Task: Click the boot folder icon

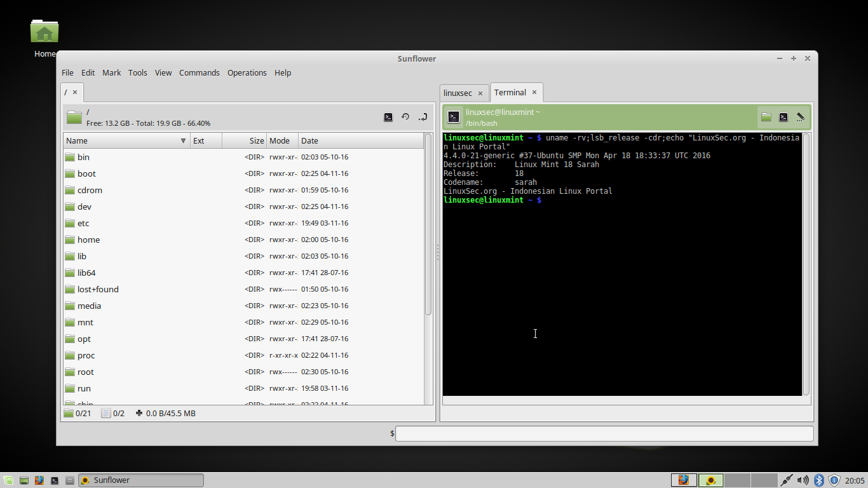Action: [x=70, y=173]
